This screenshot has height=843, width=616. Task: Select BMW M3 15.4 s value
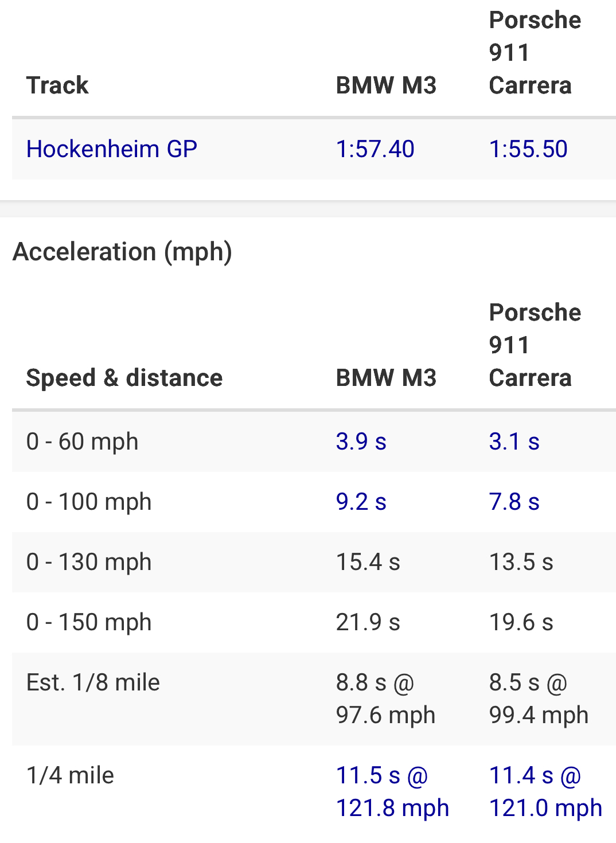(x=368, y=562)
